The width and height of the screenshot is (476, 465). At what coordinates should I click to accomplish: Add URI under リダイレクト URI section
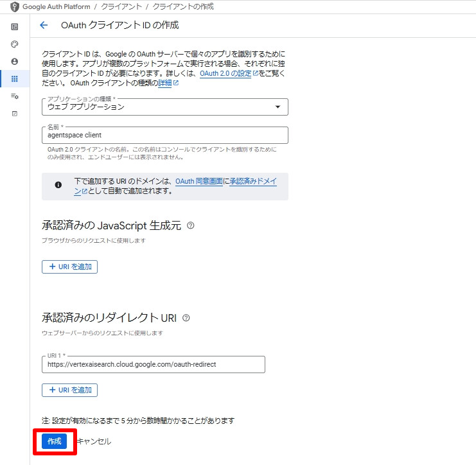coord(69,390)
